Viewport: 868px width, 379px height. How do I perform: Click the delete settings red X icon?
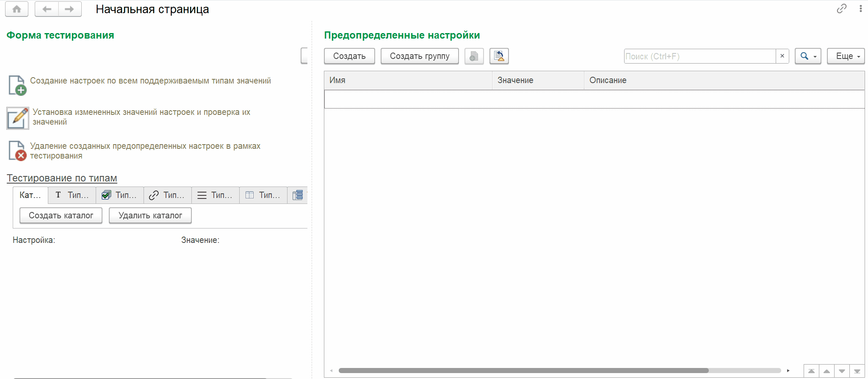(x=17, y=151)
